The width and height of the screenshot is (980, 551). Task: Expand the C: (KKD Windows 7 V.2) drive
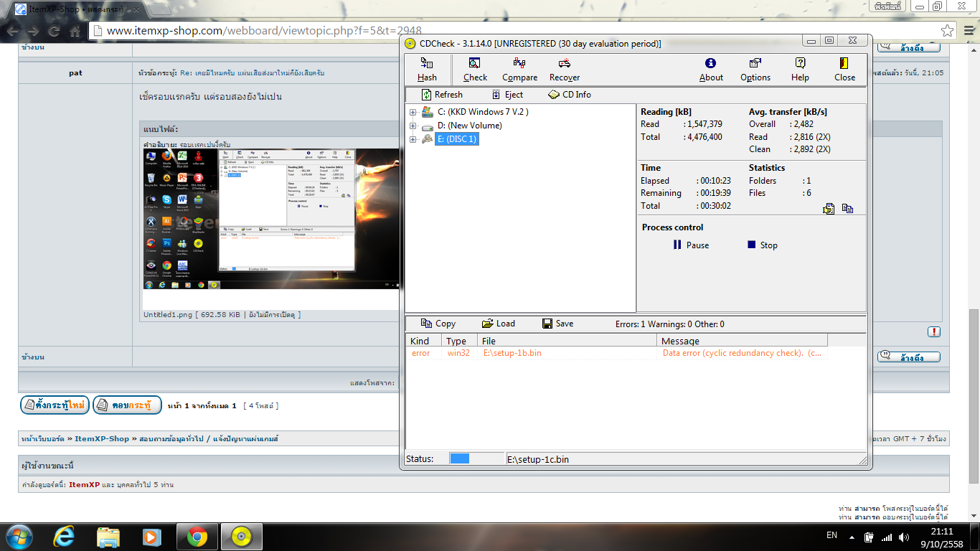coord(413,113)
